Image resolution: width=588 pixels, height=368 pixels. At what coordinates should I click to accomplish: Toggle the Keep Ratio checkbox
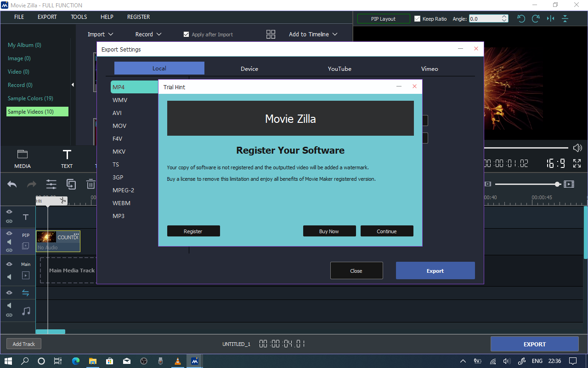[x=417, y=19]
